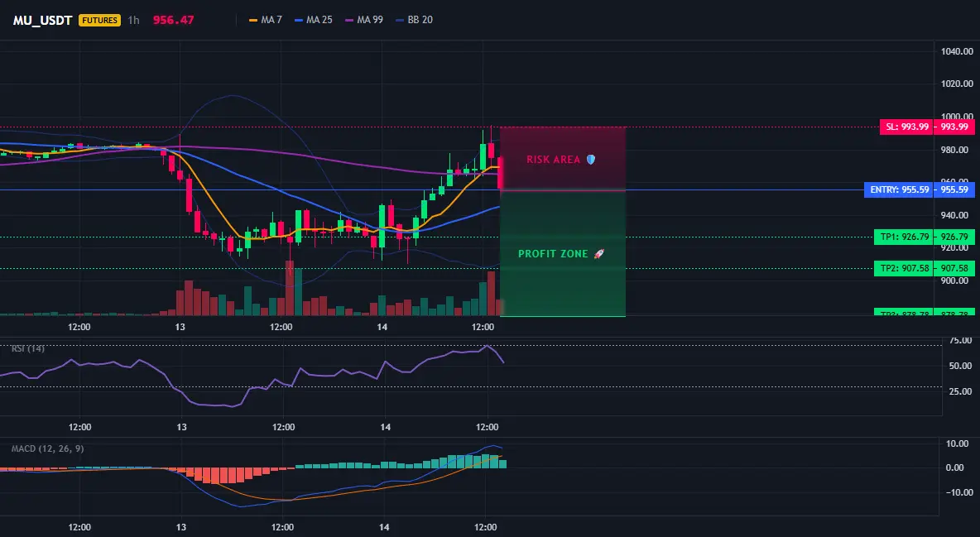
Task: Toggle the BB 20 legend entry
Action: (415, 20)
